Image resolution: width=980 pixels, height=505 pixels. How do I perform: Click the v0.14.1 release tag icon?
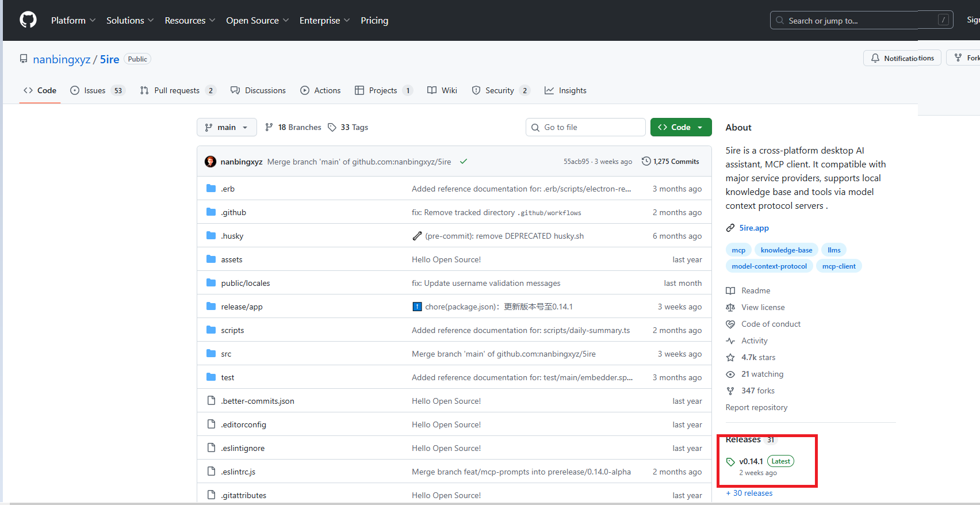730,462
